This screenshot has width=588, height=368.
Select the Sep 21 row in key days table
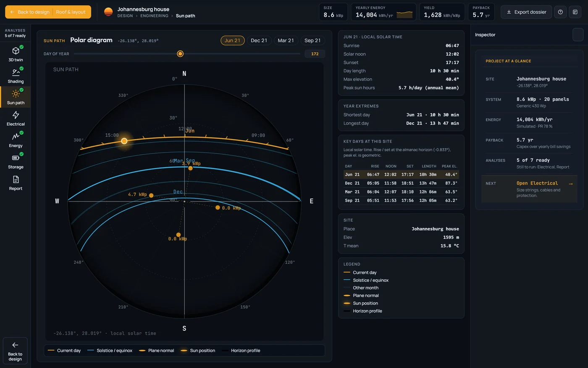pos(401,201)
